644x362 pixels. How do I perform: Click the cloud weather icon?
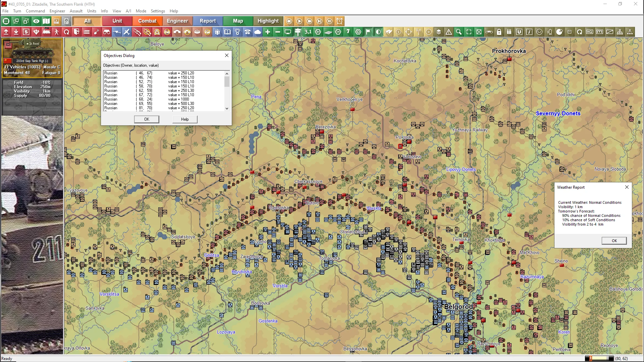click(x=258, y=32)
